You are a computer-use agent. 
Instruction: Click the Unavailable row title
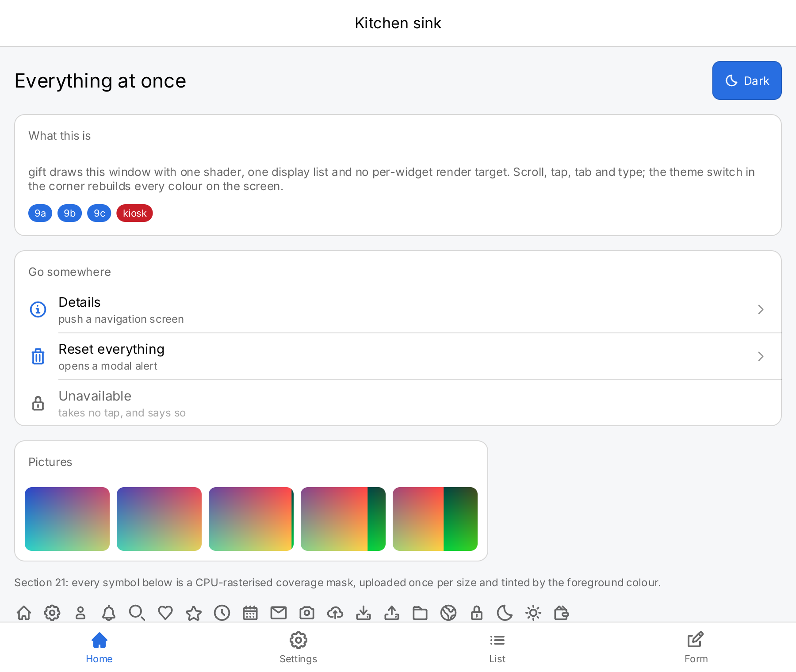tap(95, 396)
